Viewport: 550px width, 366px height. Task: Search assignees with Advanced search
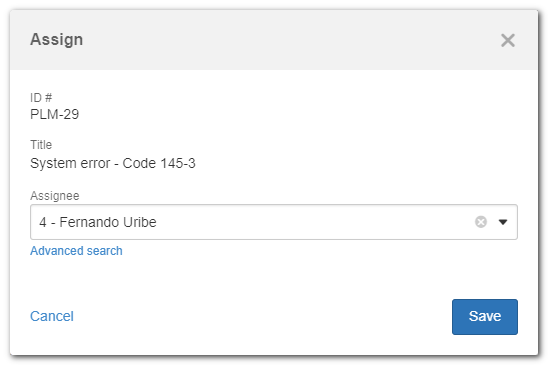click(x=76, y=251)
